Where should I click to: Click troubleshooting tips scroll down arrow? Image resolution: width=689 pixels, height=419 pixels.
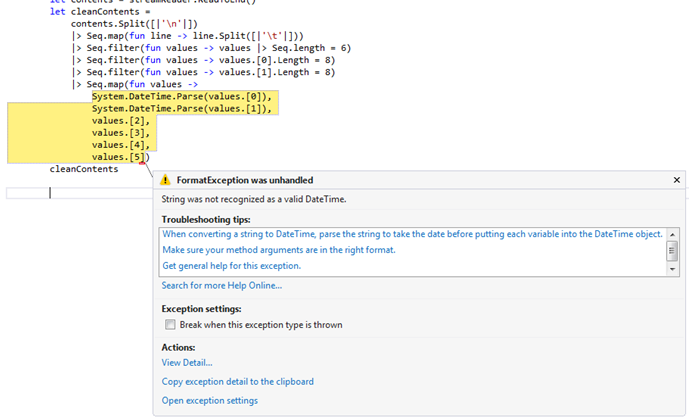point(673,268)
